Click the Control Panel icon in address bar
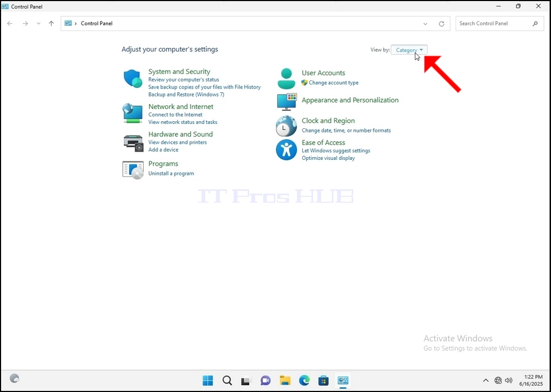Image resolution: width=551 pixels, height=392 pixels. tap(68, 23)
